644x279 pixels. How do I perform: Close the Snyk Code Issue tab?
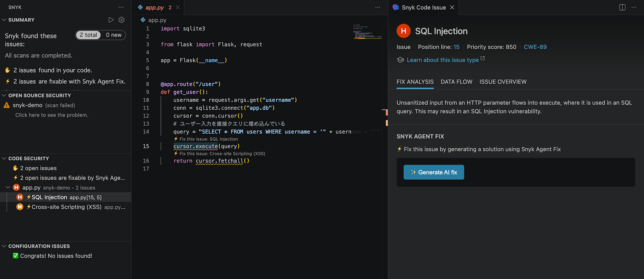pos(452,7)
